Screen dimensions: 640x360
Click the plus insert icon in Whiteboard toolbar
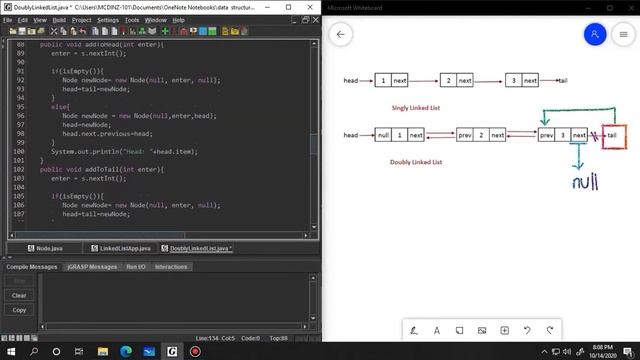click(504, 330)
